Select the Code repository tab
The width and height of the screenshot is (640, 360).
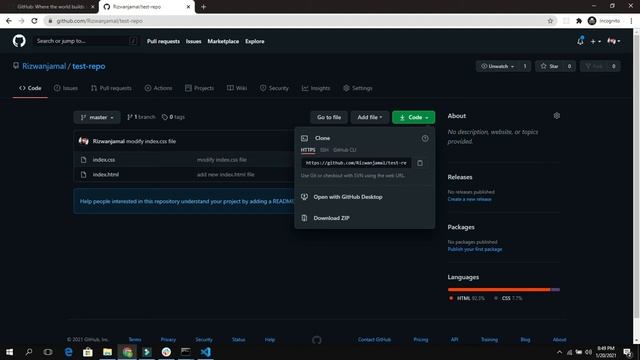(30, 88)
